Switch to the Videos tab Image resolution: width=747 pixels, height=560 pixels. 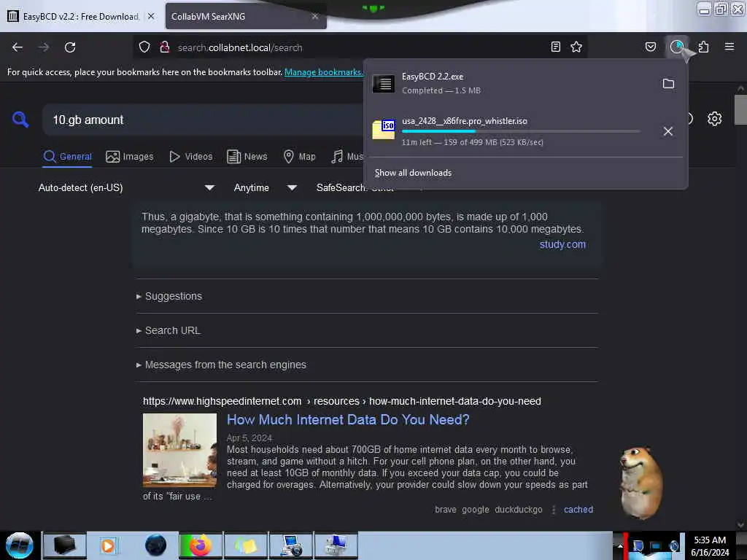(190, 157)
